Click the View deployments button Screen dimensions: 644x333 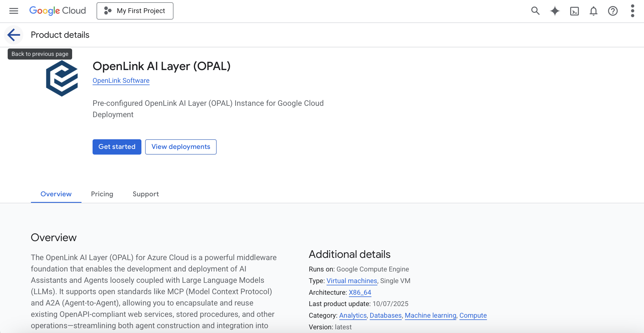point(181,147)
